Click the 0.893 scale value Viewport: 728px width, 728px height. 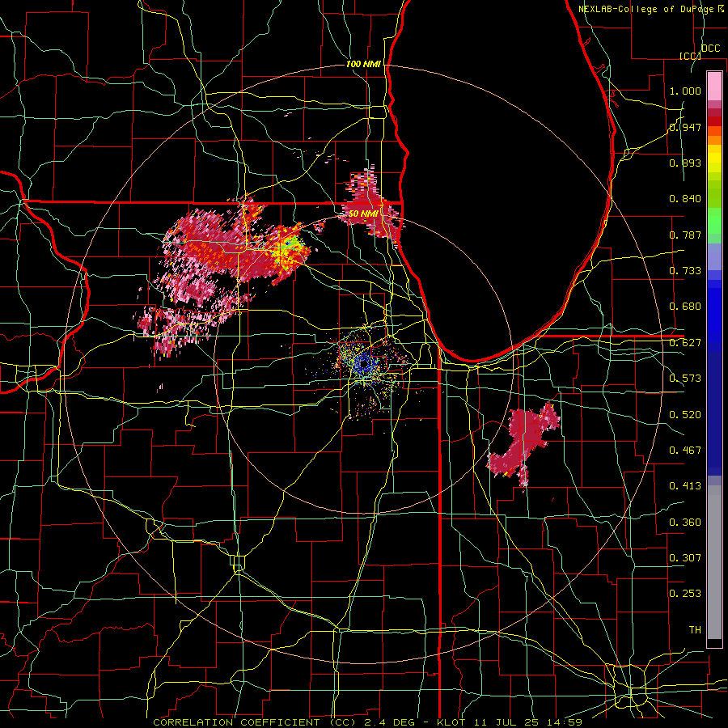pyautogui.click(x=685, y=163)
